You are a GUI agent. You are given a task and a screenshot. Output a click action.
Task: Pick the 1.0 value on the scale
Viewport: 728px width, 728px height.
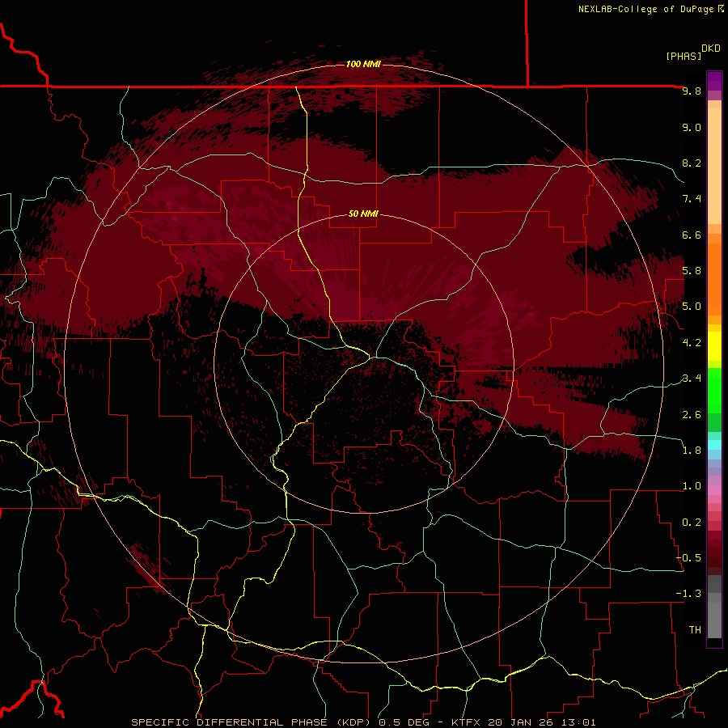point(692,486)
